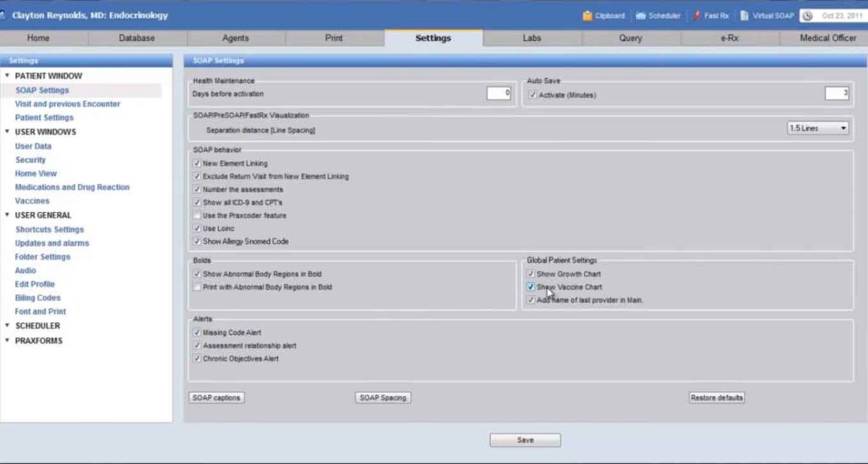
Task: Click the clock icon beside the date
Action: pos(808,16)
